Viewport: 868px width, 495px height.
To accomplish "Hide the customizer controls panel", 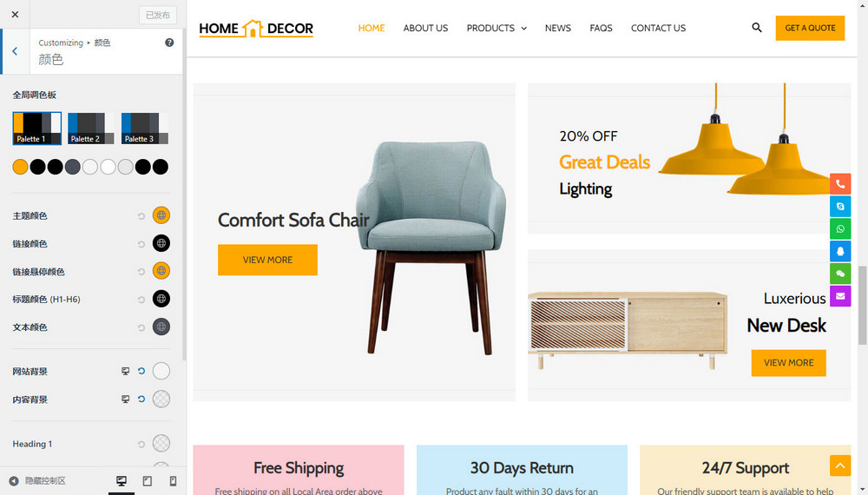I will point(37,480).
